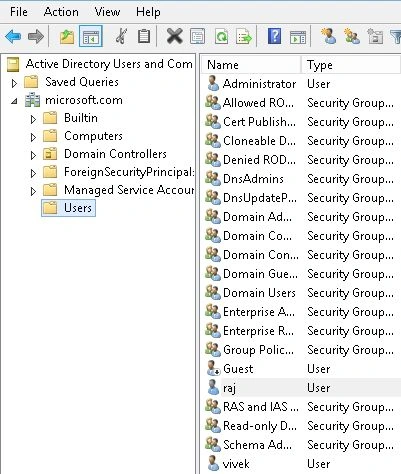
Task: Click the vivek user icon
Action: [x=213, y=463]
